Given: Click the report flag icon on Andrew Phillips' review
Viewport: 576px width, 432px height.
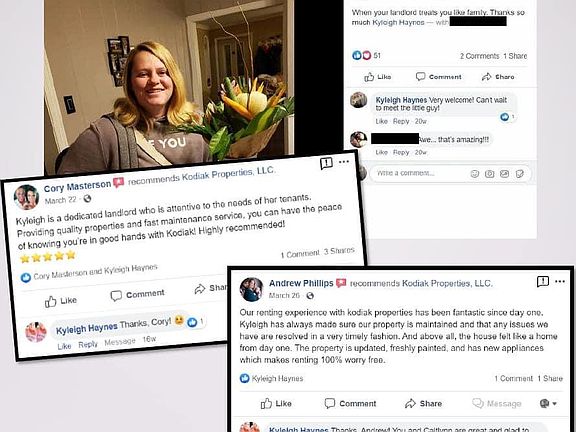Looking at the screenshot, I should coord(543,281).
